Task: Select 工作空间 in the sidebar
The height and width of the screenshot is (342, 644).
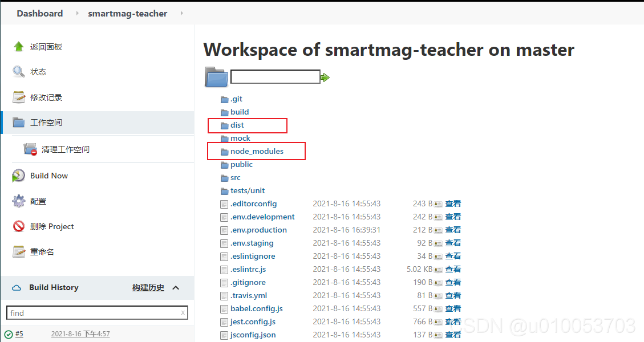Action: [46, 123]
